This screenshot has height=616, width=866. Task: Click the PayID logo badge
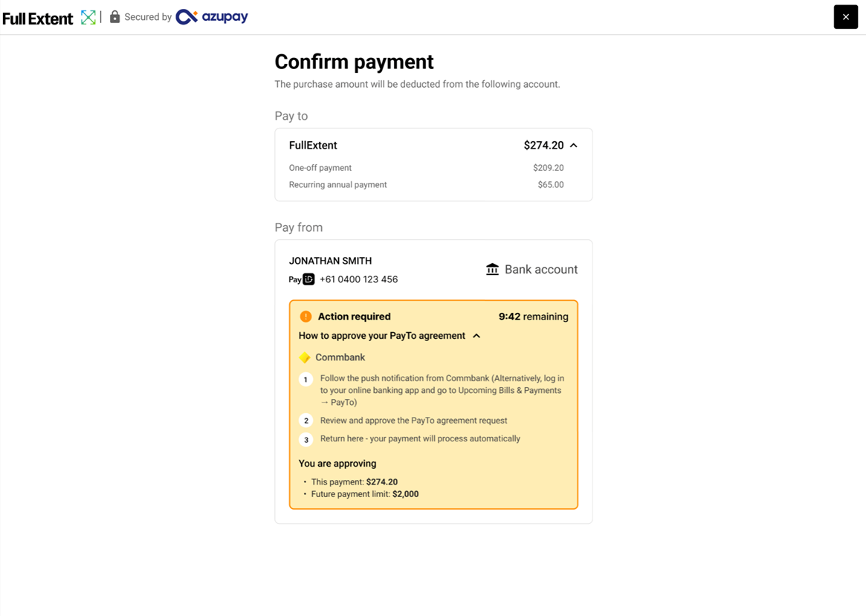(302, 279)
